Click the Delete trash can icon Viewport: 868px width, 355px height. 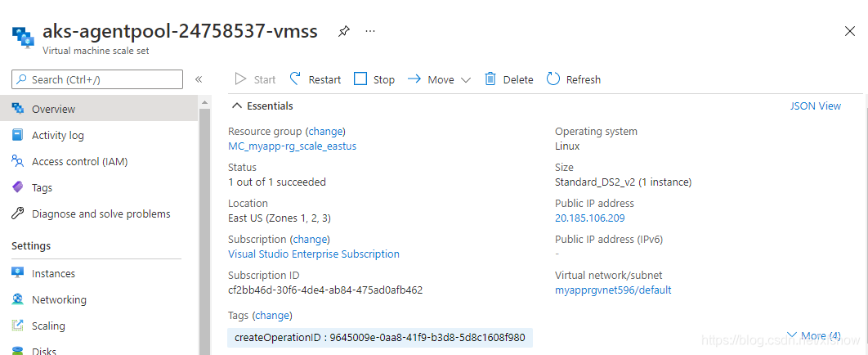coord(490,79)
